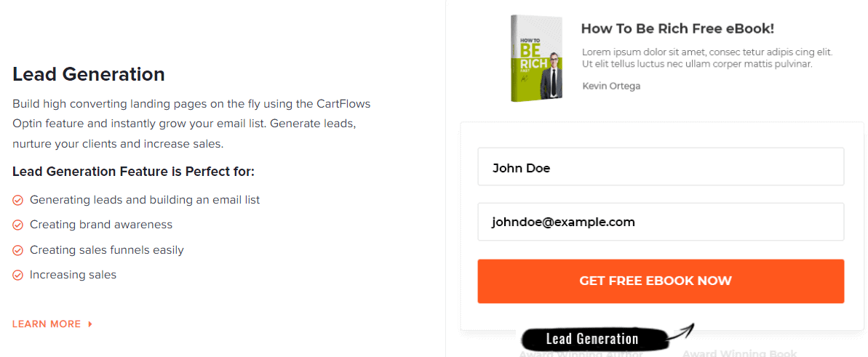The height and width of the screenshot is (357, 868).
Task: Click the Generating leads and building list item
Action: click(145, 200)
